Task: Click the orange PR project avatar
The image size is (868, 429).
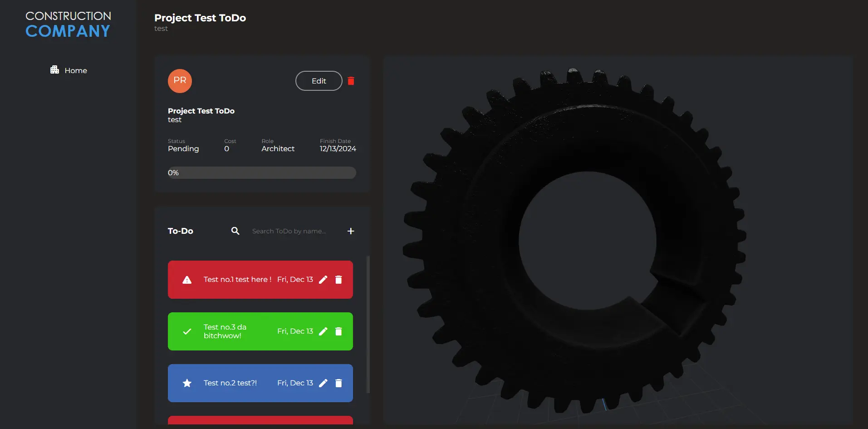Action: point(180,81)
